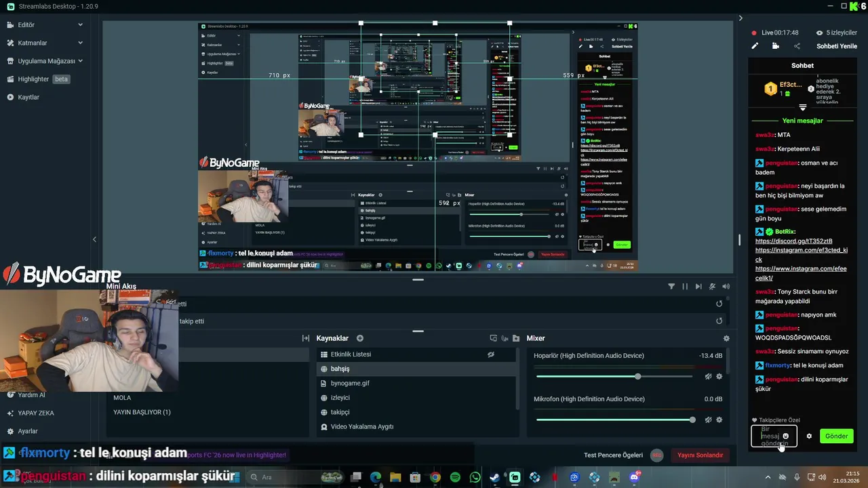The width and height of the screenshot is (868, 488).
Task: Open the chat settings gear icon
Action: 809,436
